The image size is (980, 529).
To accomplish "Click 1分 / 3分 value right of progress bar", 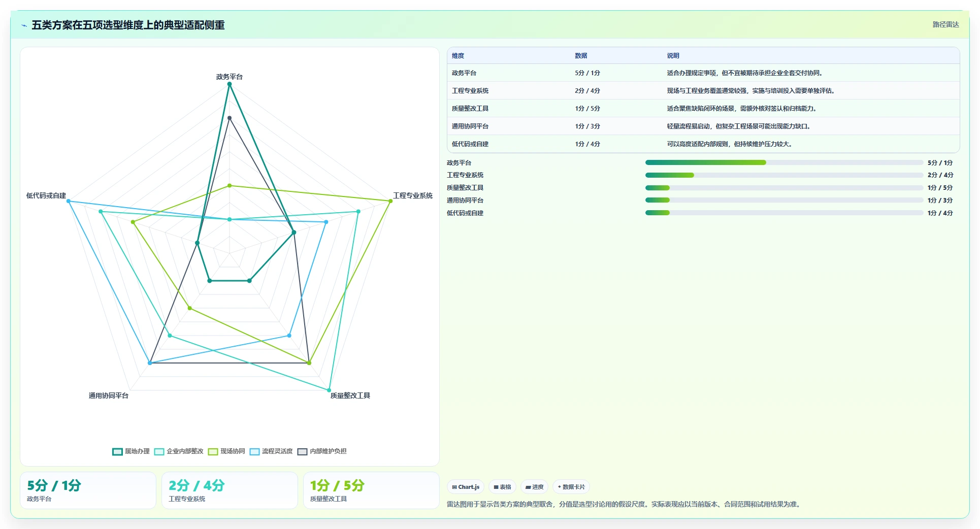I will point(940,201).
